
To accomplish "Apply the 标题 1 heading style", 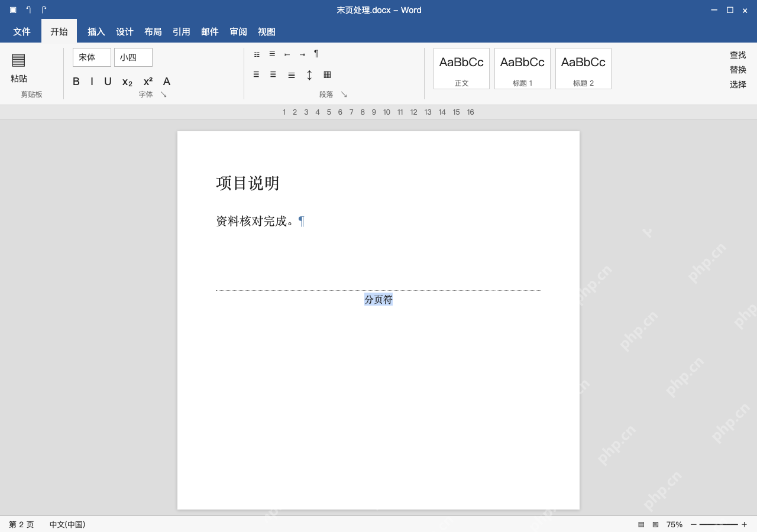I will [x=522, y=69].
